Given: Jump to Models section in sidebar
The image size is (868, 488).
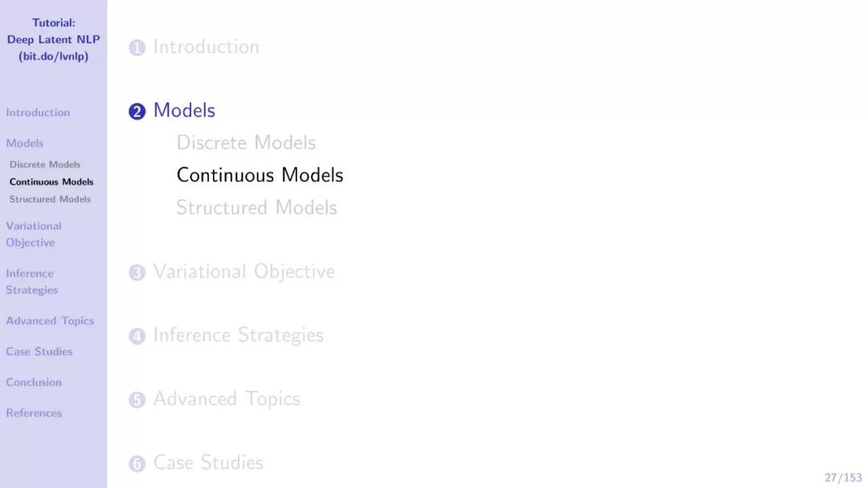Looking at the screenshot, I should click(x=24, y=143).
